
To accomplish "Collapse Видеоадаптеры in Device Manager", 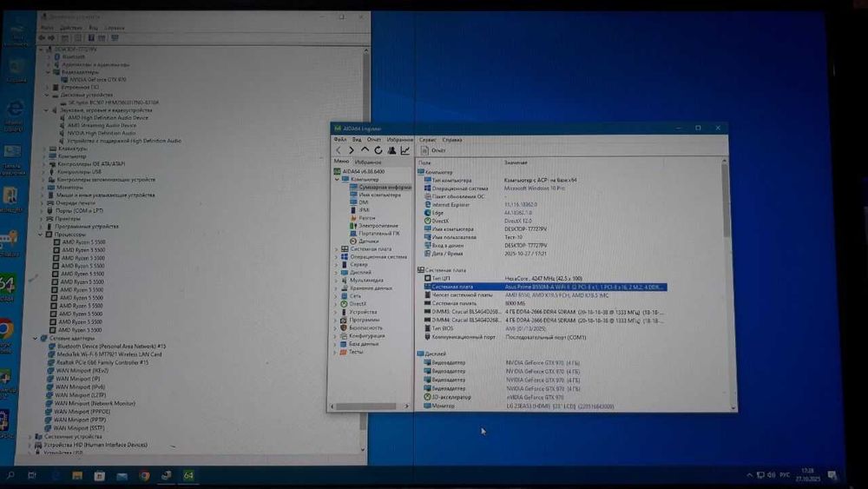I will tap(49, 72).
